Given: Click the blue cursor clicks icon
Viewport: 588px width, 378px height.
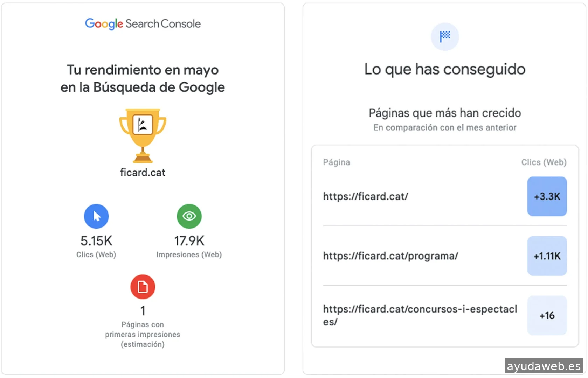Looking at the screenshot, I should tap(96, 216).
